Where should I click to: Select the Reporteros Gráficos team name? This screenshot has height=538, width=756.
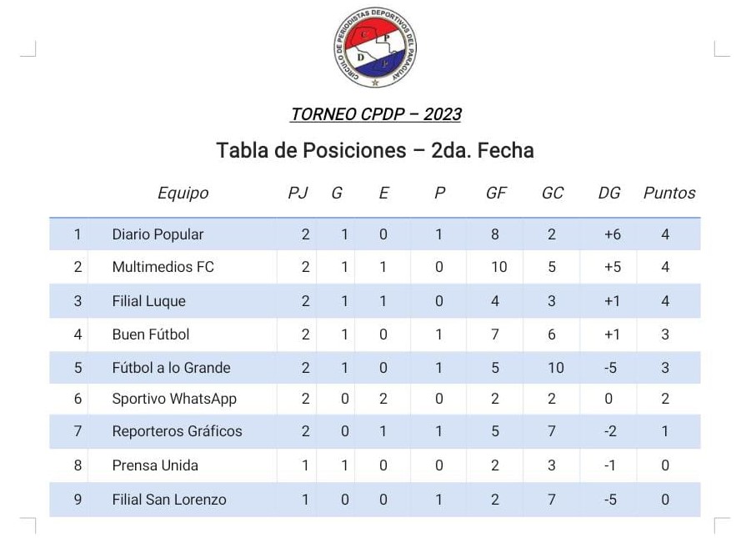click(177, 431)
